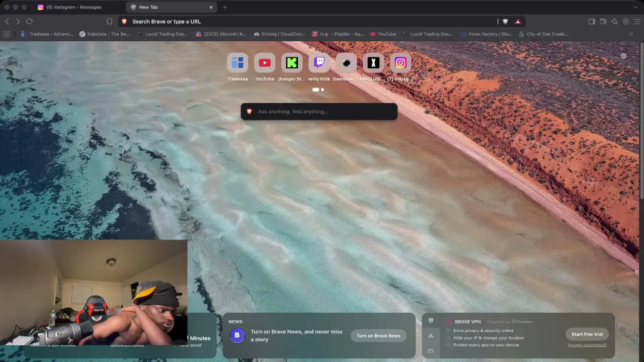Reload the current page
This screenshot has width=644, height=362.
pos(29,21)
